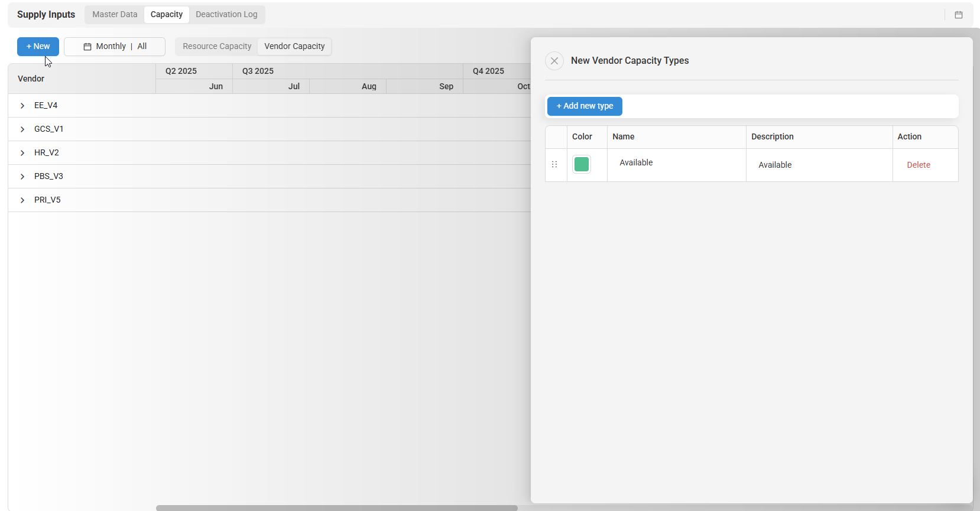Toggle to Resource Capacity view
The width and height of the screenshot is (980, 511).
[217, 47]
